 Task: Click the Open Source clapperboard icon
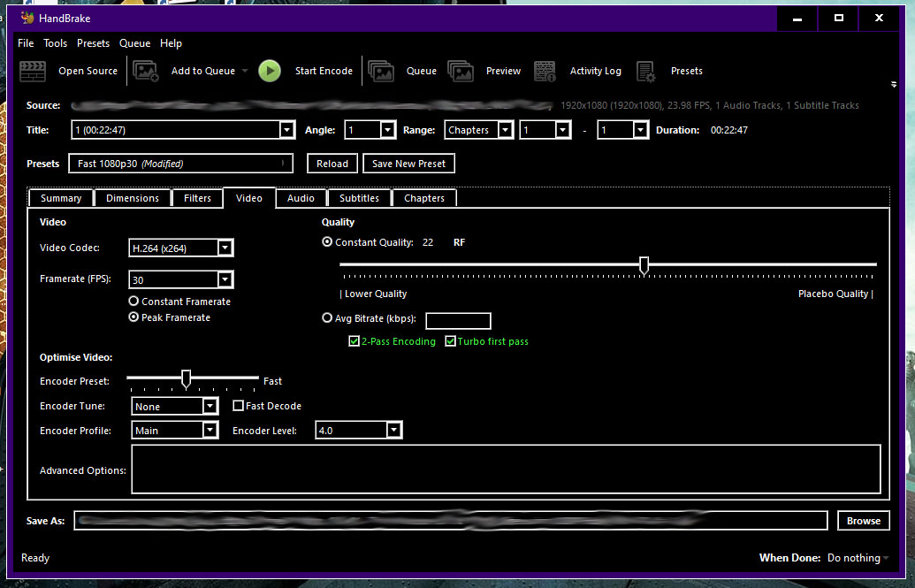pos(33,72)
